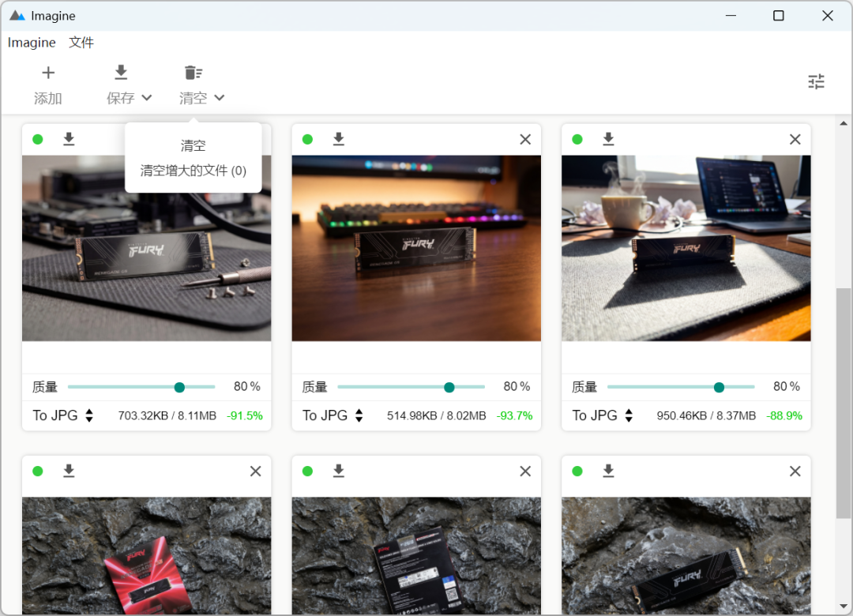Remove the red FURY box image card
Viewport: 853px width, 616px height.
coord(255,471)
